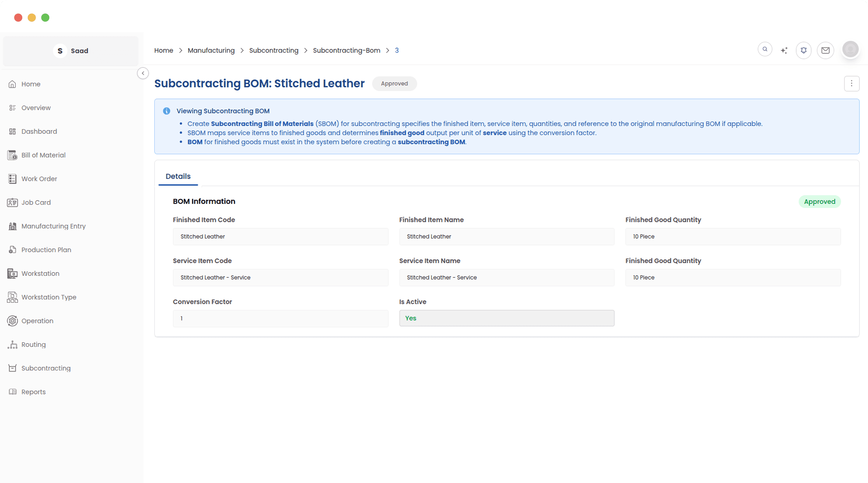Open the Manufacturing Entry module

pyautogui.click(x=53, y=226)
